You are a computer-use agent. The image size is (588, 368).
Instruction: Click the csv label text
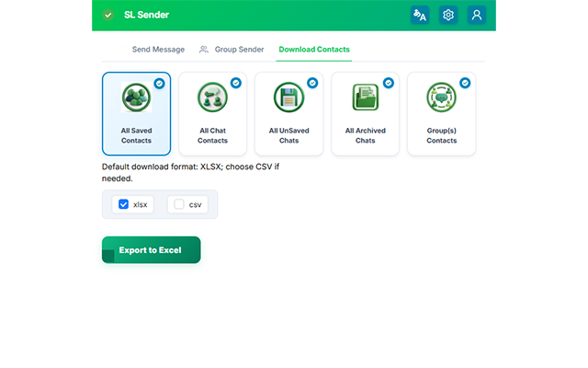click(x=196, y=204)
